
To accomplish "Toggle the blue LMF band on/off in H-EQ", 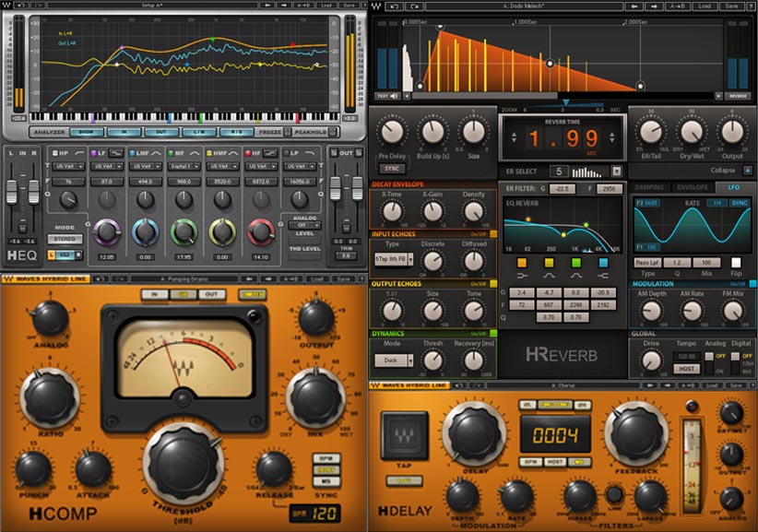I will (132, 153).
